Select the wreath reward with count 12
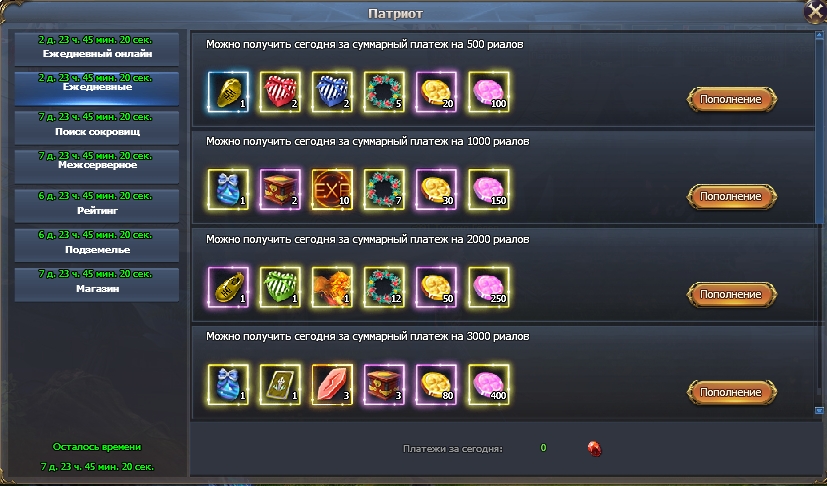 pyautogui.click(x=384, y=287)
